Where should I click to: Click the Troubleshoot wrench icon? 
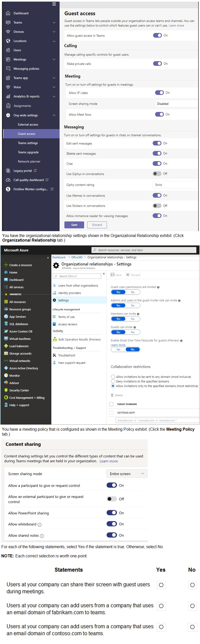[x=54, y=355]
